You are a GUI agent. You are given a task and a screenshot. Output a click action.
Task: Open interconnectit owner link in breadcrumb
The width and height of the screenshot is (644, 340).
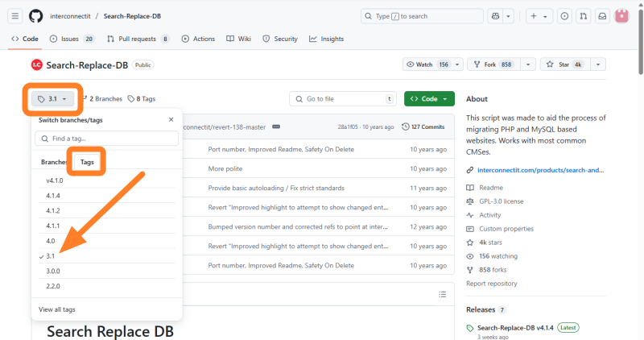click(70, 16)
